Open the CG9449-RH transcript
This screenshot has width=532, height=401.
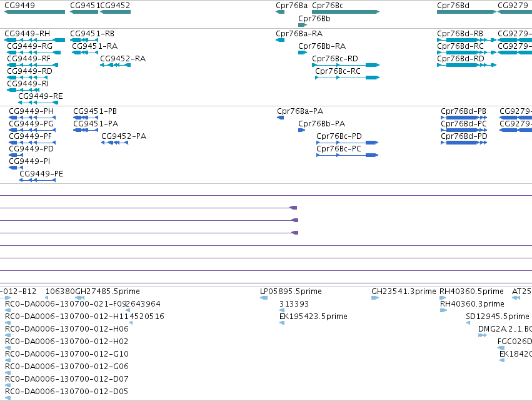[27, 34]
